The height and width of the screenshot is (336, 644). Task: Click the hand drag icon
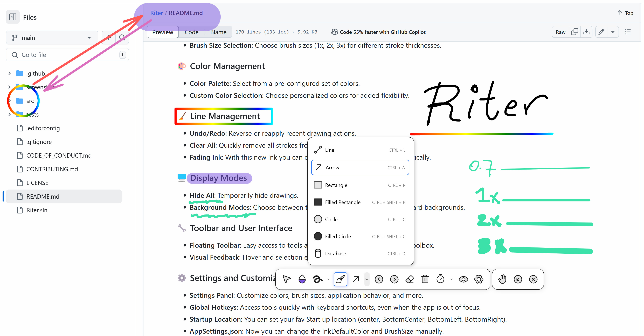tap(502, 279)
